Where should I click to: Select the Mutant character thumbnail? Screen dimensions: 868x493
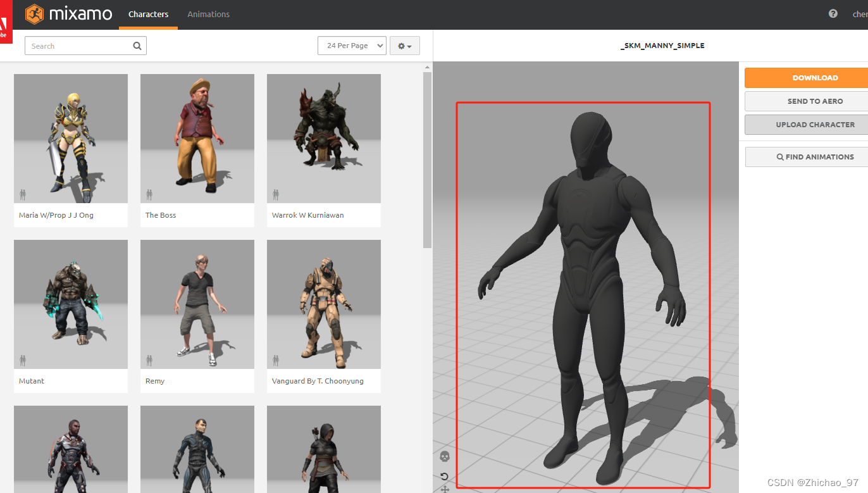point(71,304)
